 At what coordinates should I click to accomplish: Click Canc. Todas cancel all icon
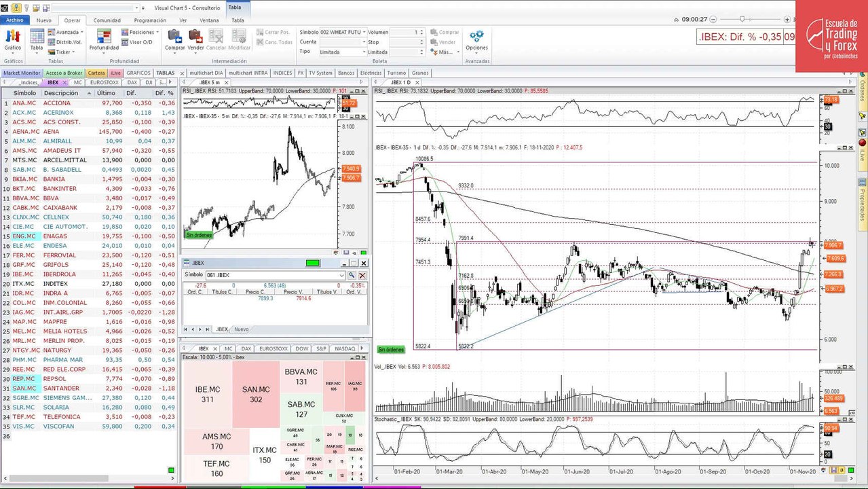pyautogui.click(x=274, y=42)
